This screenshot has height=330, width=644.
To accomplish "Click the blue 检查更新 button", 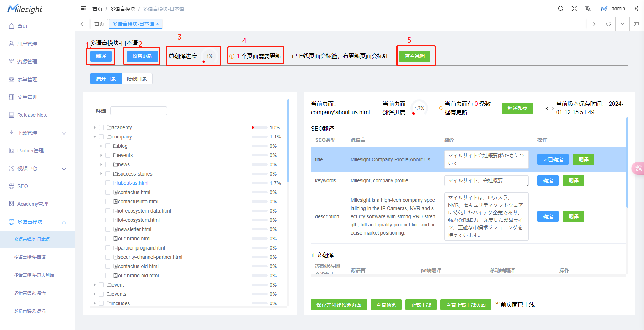I will click(142, 56).
